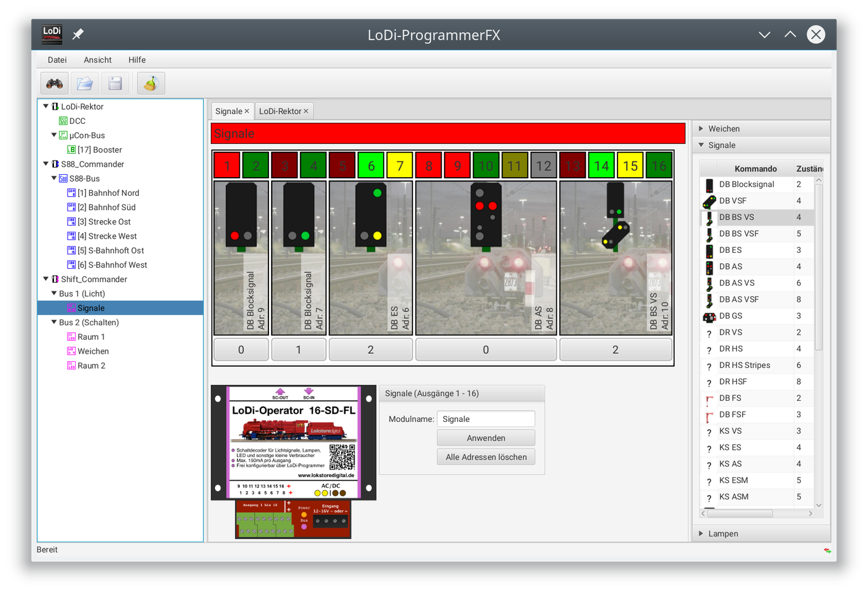This screenshot has height=593, width=868.
Task: Select the KS ASM command row
Action: pos(757,497)
